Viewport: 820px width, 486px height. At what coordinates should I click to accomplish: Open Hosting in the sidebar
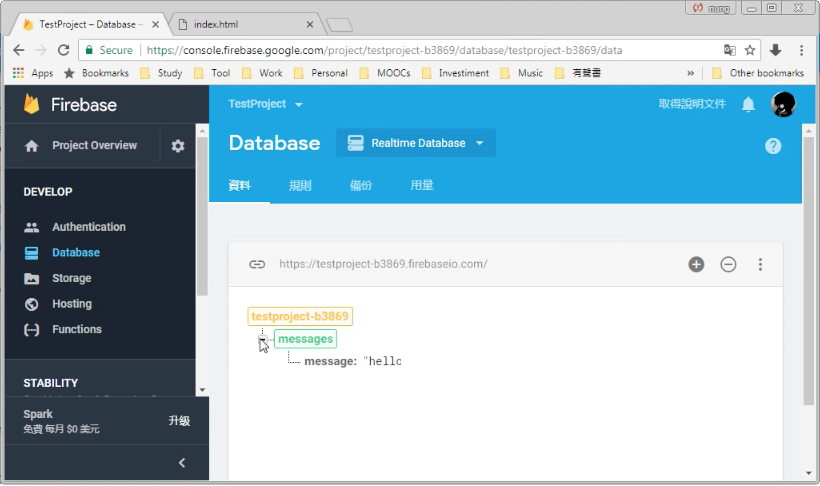coord(72,304)
